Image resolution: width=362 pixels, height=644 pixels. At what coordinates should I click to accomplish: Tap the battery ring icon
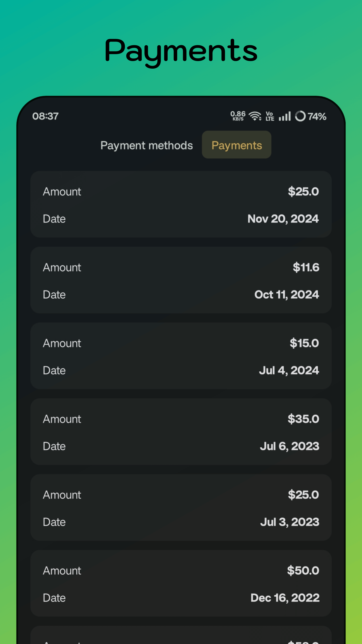pos(300,116)
